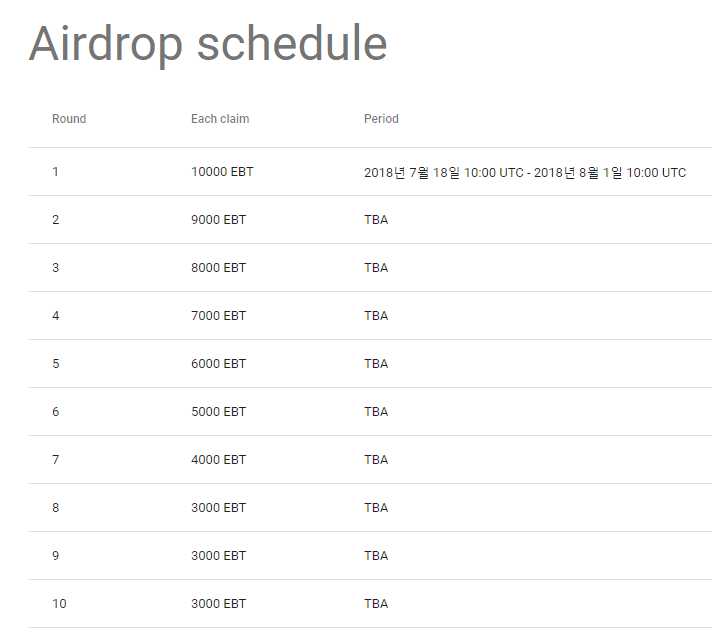Select round number 10 cell
The height and width of the screenshot is (634, 712).
(x=59, y=604)
